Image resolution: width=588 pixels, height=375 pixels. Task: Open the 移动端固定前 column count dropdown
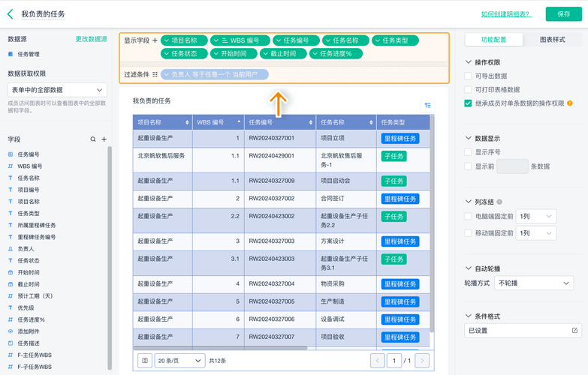click(536, 233)
